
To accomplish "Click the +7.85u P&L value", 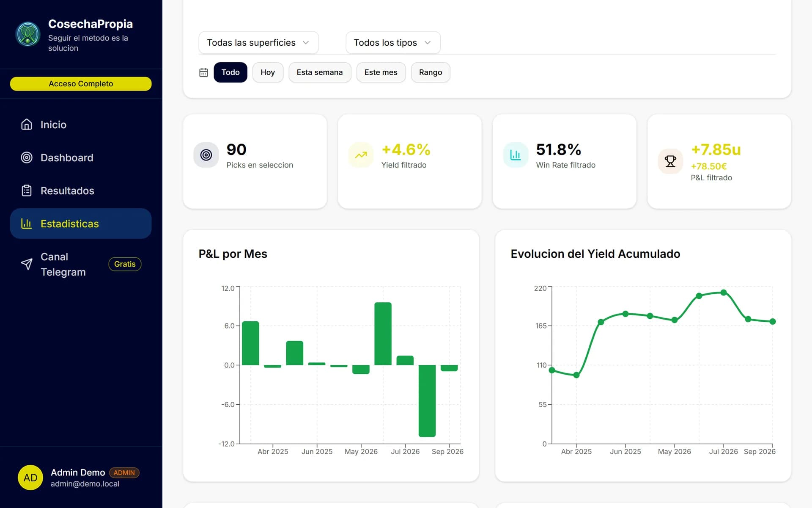I will point(716,149).
